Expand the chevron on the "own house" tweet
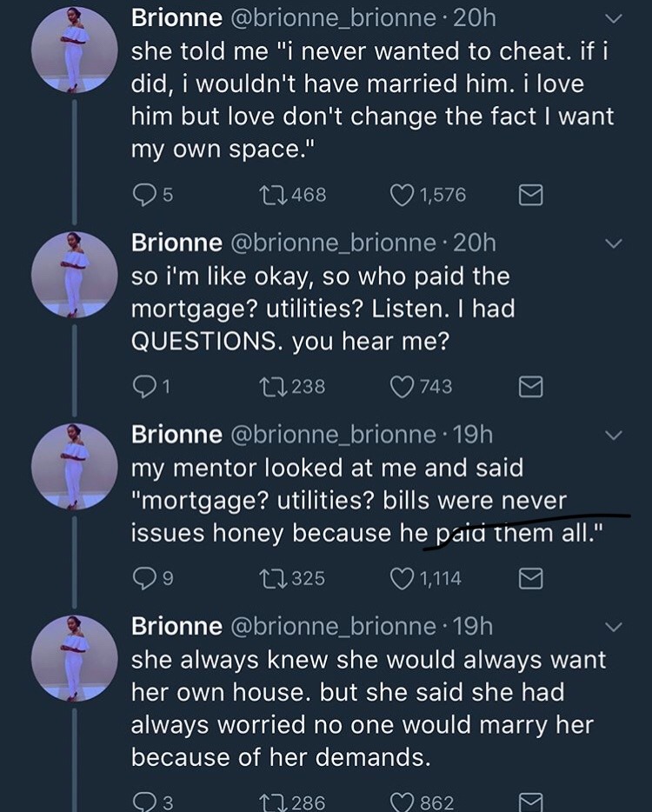The image size is (652, 812). 613,627
